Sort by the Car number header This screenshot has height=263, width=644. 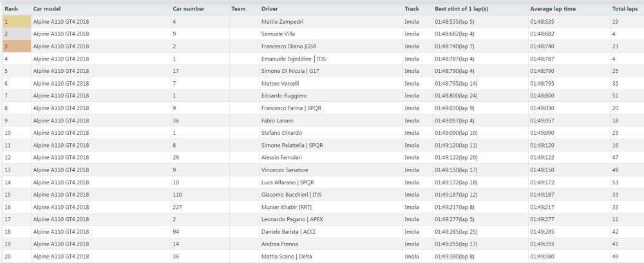(200, 8)
